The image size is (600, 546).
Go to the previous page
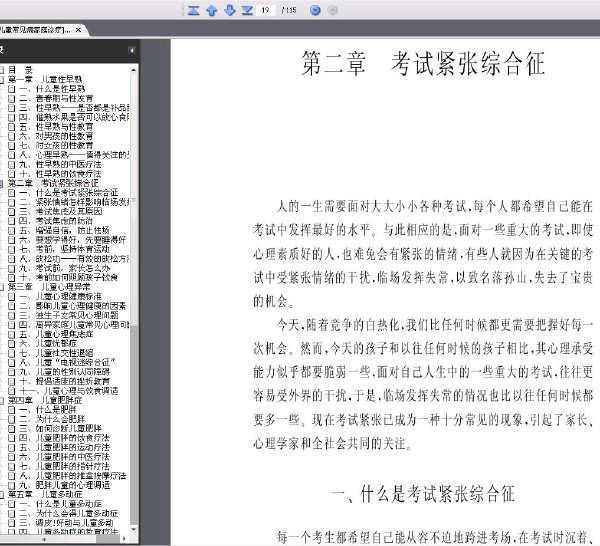(x=212, y=10)
